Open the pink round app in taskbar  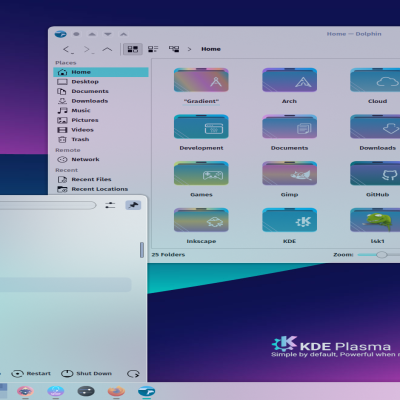[x=25, y=391]
